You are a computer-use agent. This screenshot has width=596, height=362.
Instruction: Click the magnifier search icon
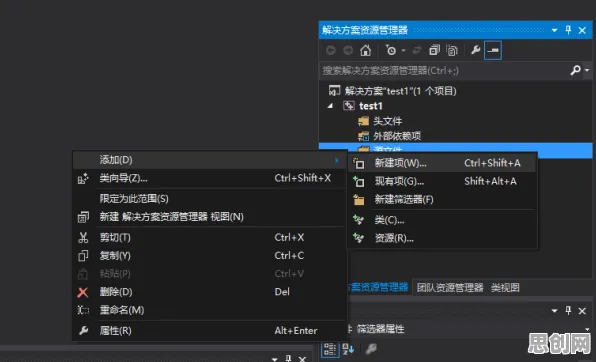[x=575, y=70]
